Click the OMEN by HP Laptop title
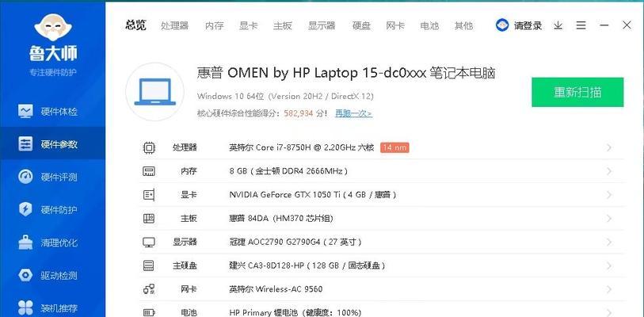This screenshot has height=317, width=644. click(x=346, y=73)
